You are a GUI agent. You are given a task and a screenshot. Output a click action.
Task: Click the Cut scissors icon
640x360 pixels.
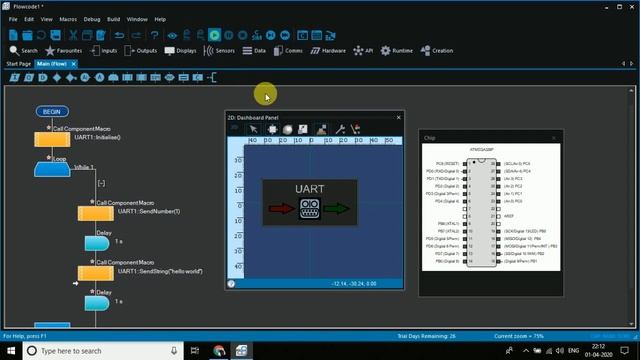pos(73,35)
